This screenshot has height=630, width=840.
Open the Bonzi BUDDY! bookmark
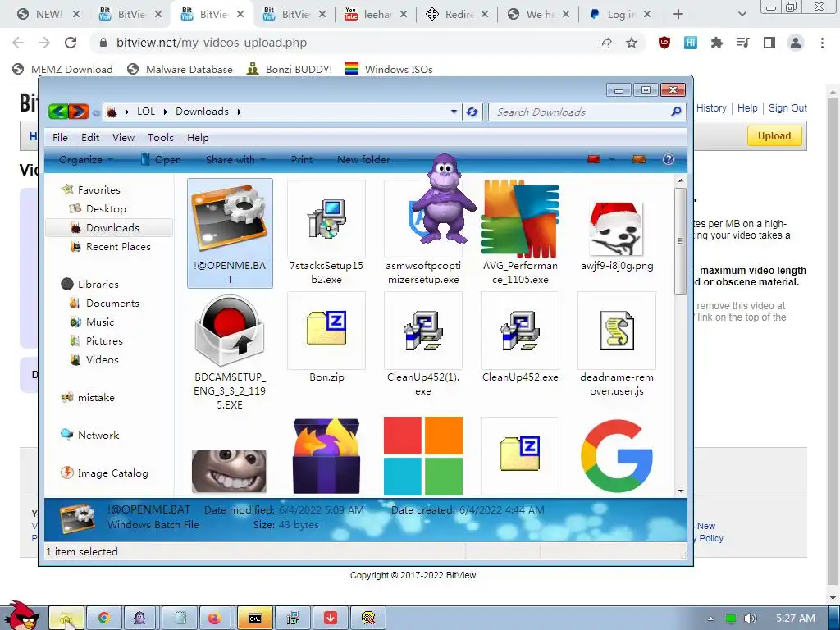click(290, 69)
